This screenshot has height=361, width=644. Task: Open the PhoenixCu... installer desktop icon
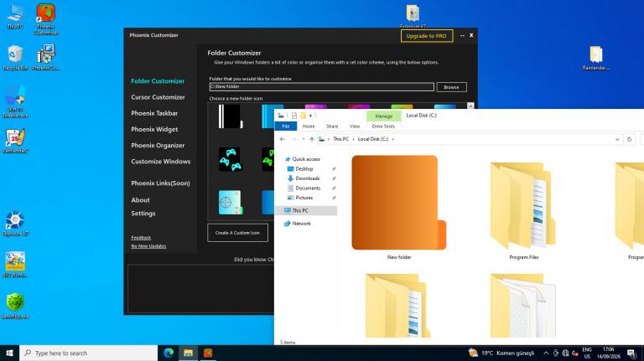point(45,58)
